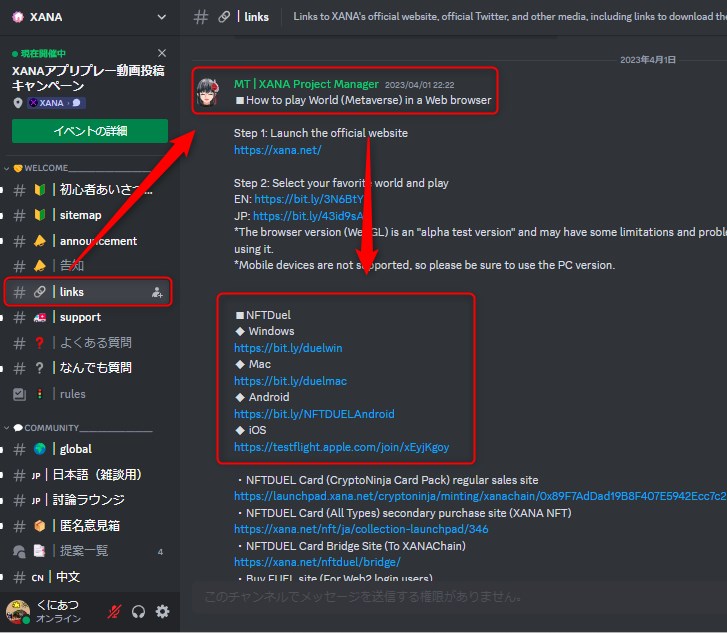Click the XANA server logo icon
Screen dimensions: 727x633
coord(18,17)
